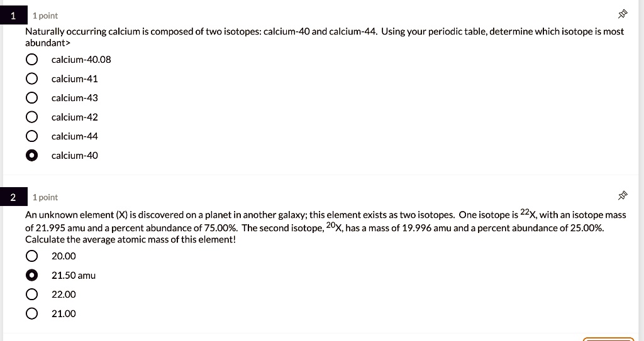This screenshot has height=341, width=644.
Task: Pick the calcium-43 answer option
Action: coord(31,98)
